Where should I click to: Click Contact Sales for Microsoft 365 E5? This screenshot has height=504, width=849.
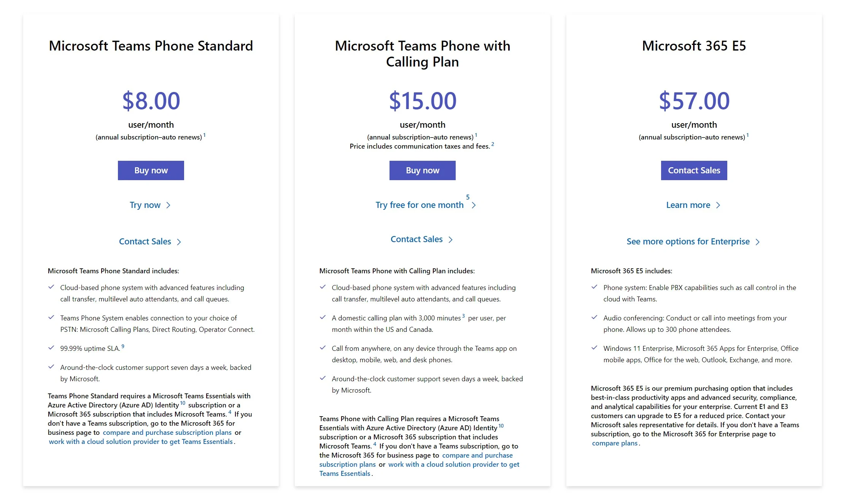point(693,170)
